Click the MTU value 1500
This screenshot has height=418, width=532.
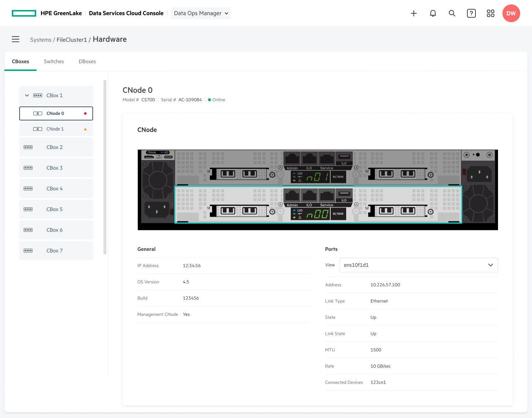click(376, 350)
